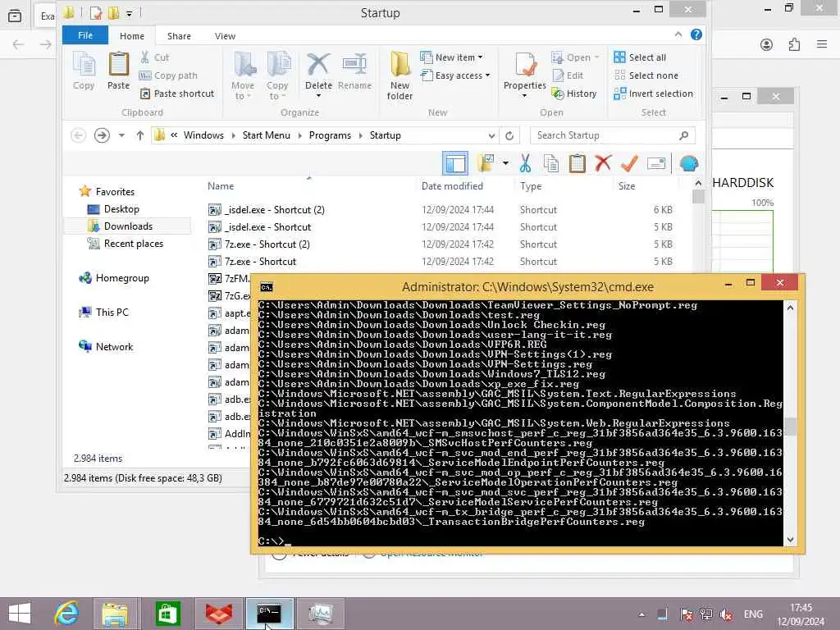
Task: Click Start Menu in address breadcrumb
Action: (x=267, y=135)
